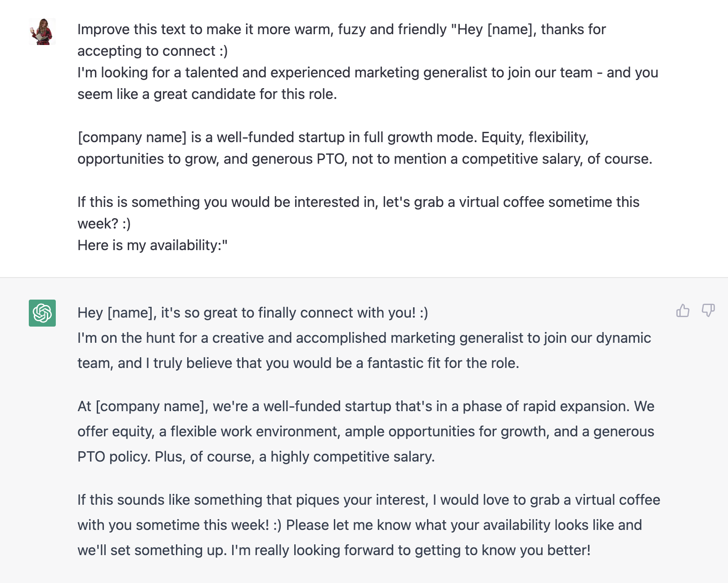Click the green ChatGPT logo avatar
The image size is (728, 583).
click(42, 313)
